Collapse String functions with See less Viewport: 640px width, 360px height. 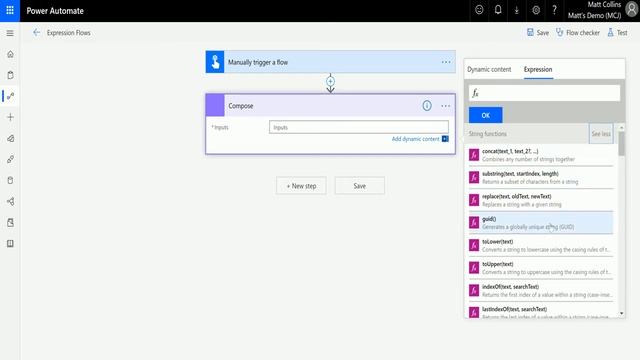click(601, 134)
